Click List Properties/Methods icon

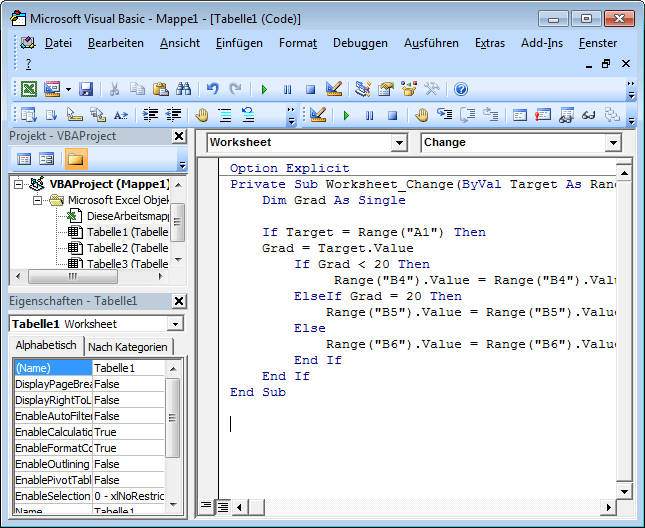click(29, 115)
